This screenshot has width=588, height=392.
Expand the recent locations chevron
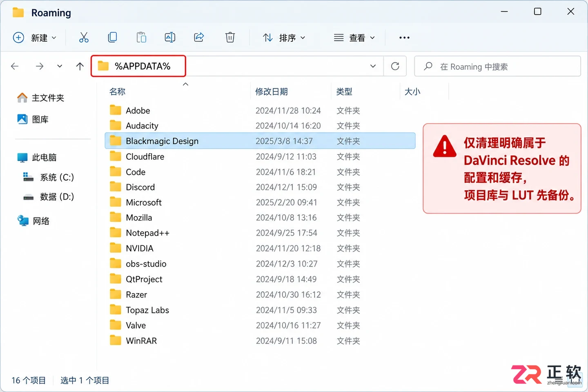tap(60, 66)
